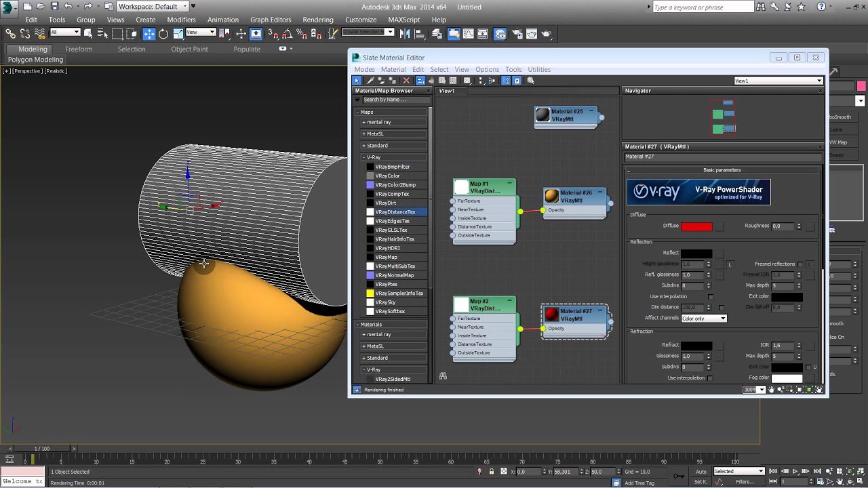Expand the Standard group under Materials
Screen dimensions: 868x488
pyautogui.click(x=394, y=358)
